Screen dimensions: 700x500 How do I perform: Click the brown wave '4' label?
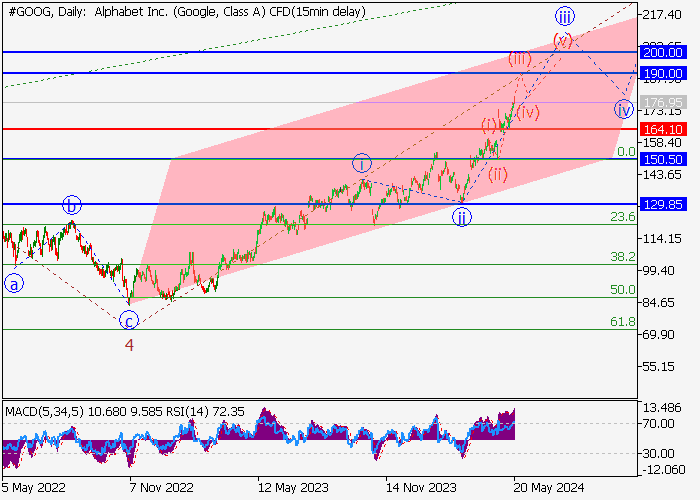click(x=129, y=345)
